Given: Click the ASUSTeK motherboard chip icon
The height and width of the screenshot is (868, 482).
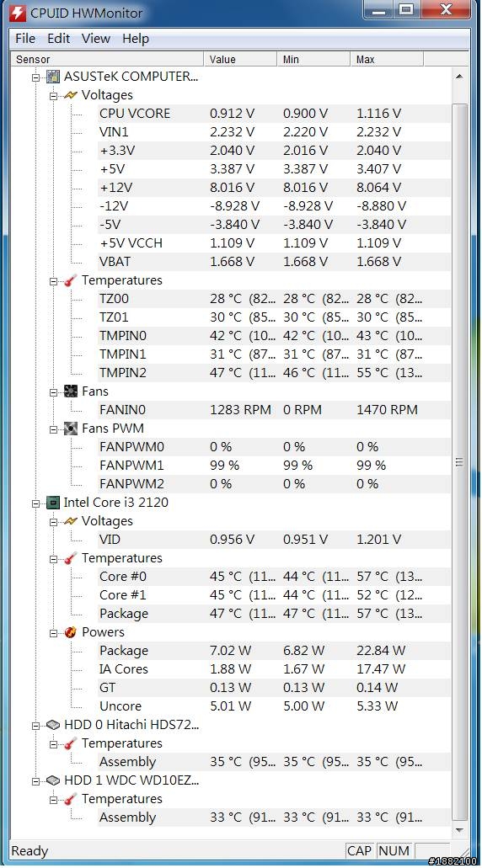Looking at the screenshot, I should pos(53,77).
